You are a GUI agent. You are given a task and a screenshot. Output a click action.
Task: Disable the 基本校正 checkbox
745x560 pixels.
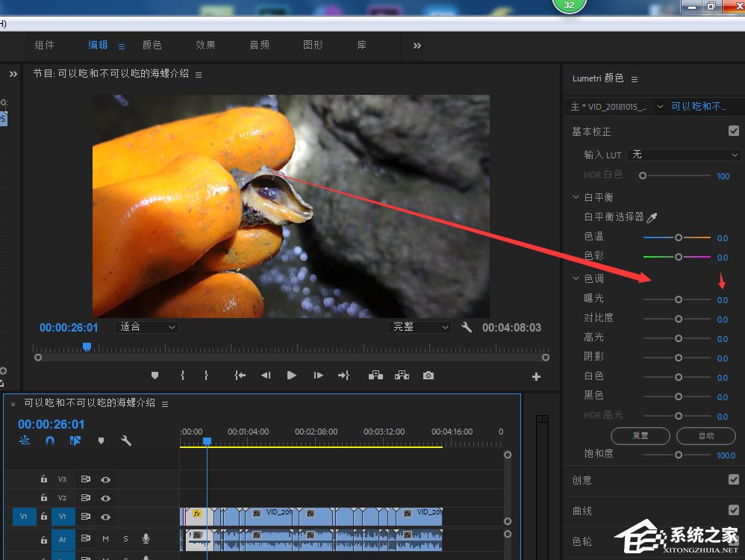click(733, 131)
